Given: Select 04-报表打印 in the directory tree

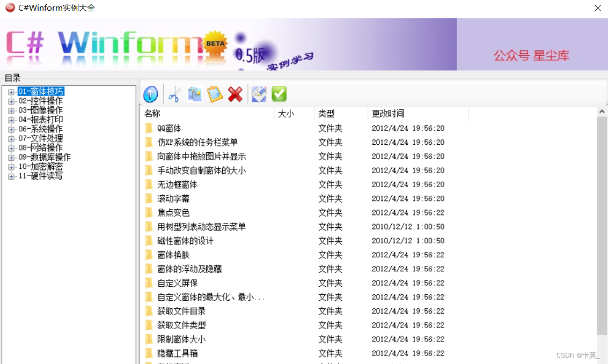Looking at the screenshot, I should click(x=40, y=120).
